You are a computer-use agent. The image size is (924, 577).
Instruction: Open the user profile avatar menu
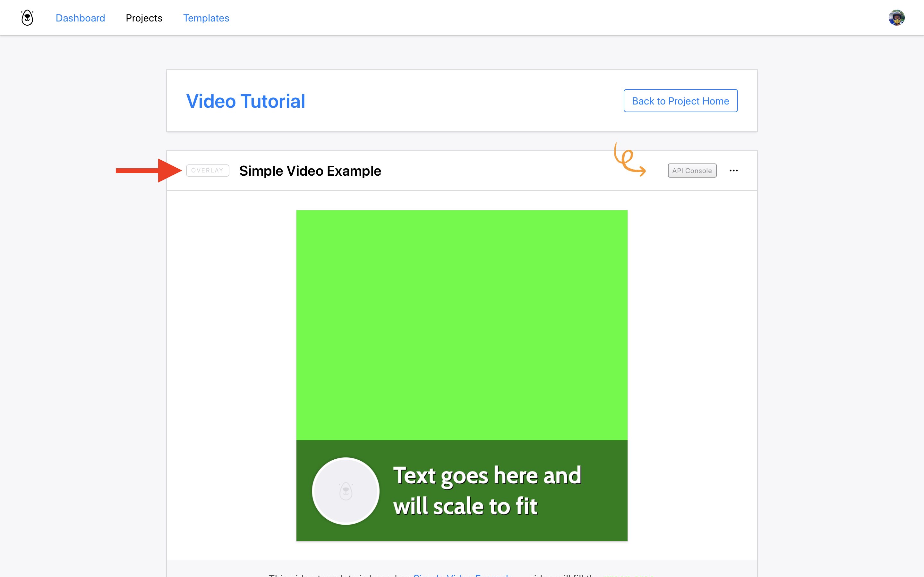pyautogui.click(x=896, y=18)
